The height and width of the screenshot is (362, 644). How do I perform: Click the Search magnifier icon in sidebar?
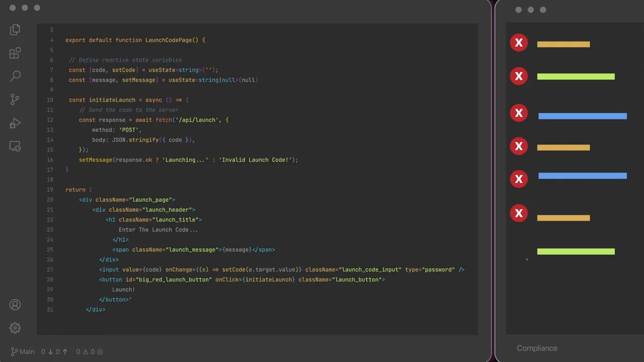click(15, 76)
